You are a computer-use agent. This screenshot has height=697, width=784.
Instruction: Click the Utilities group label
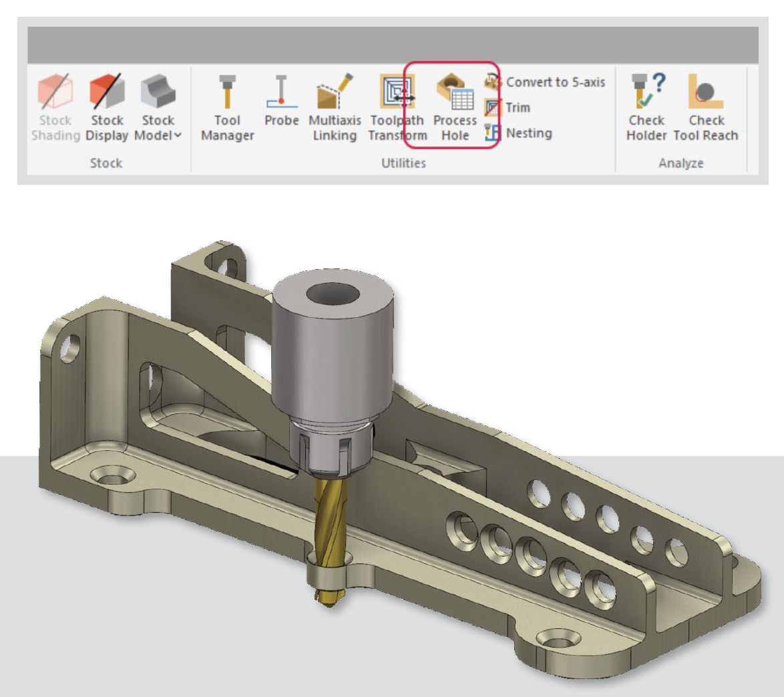[x=403, y=163]
